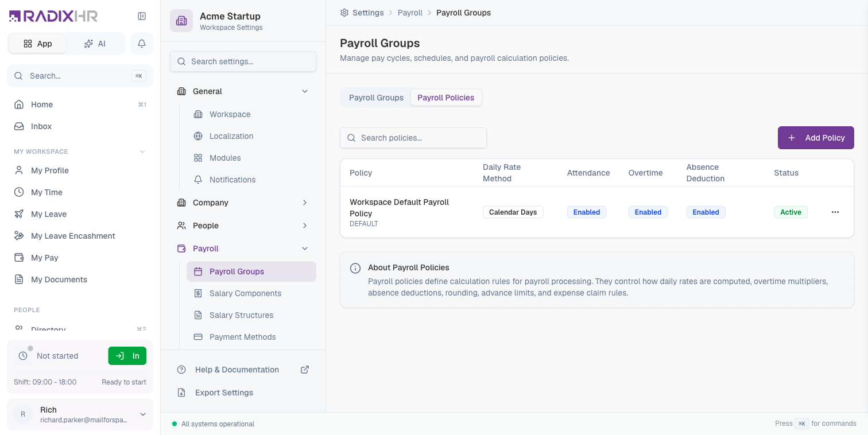
Task: Click the Inbox tray icon
Action: pos(19,126)
